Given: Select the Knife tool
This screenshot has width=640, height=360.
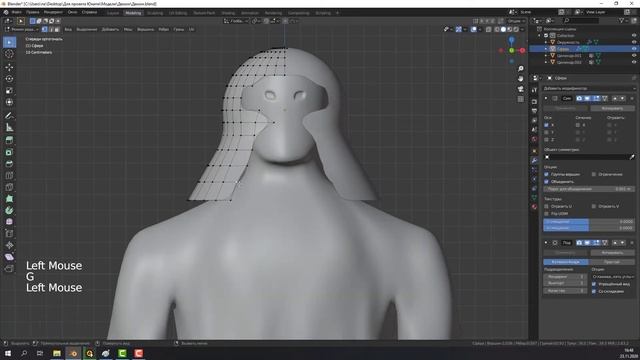Looking at the screenshot, I should point(9,187).
